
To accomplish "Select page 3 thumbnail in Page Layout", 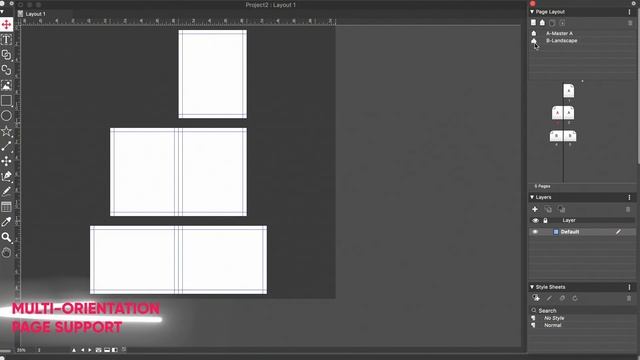I will tap(569, 113).
